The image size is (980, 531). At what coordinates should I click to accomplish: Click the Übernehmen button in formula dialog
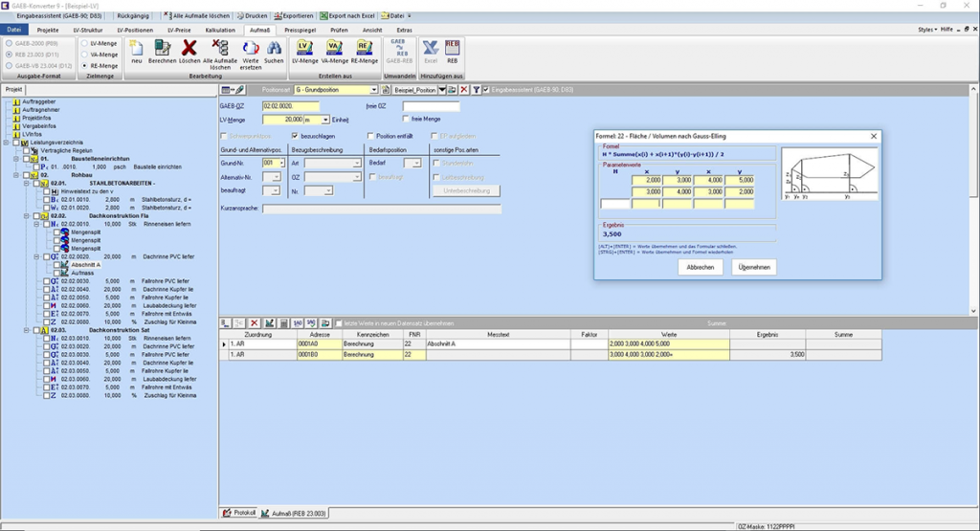(754, 267)
